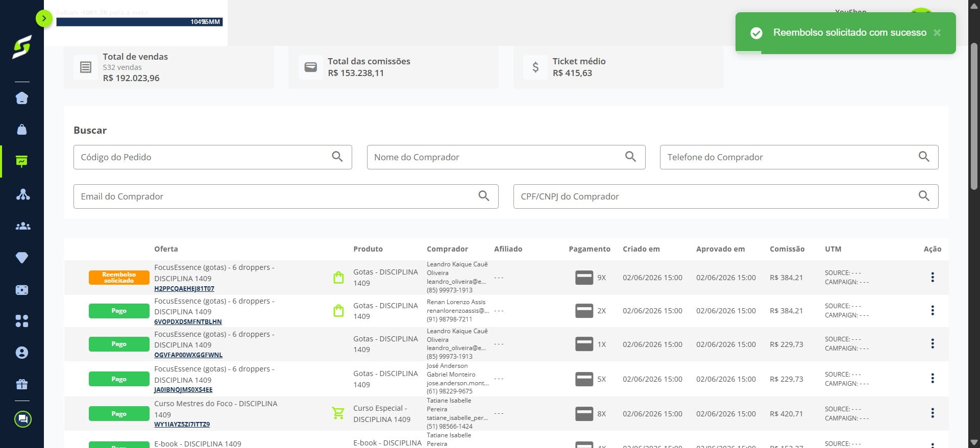Click the Total das comissões card icon

point(311,67)
